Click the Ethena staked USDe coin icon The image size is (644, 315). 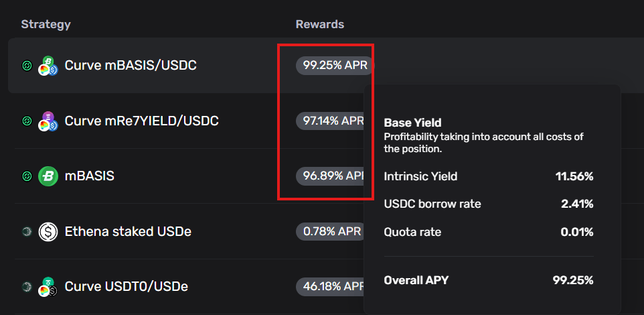click(48, 232)
